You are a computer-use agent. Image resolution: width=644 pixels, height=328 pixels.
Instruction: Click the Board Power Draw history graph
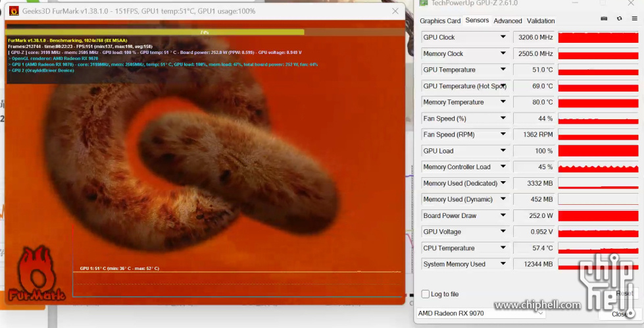(x=598, y=215)
